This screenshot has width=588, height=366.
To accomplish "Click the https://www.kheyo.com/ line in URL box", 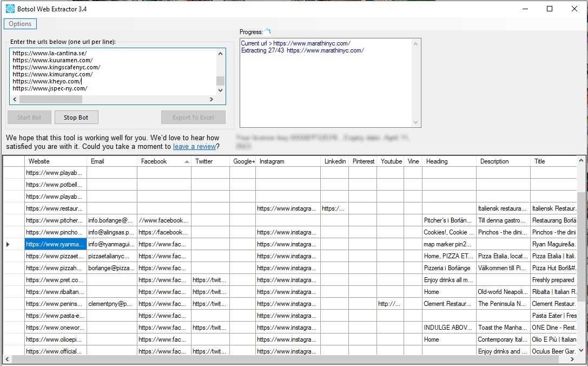I will pyautogui.click(x=47, y=81).
